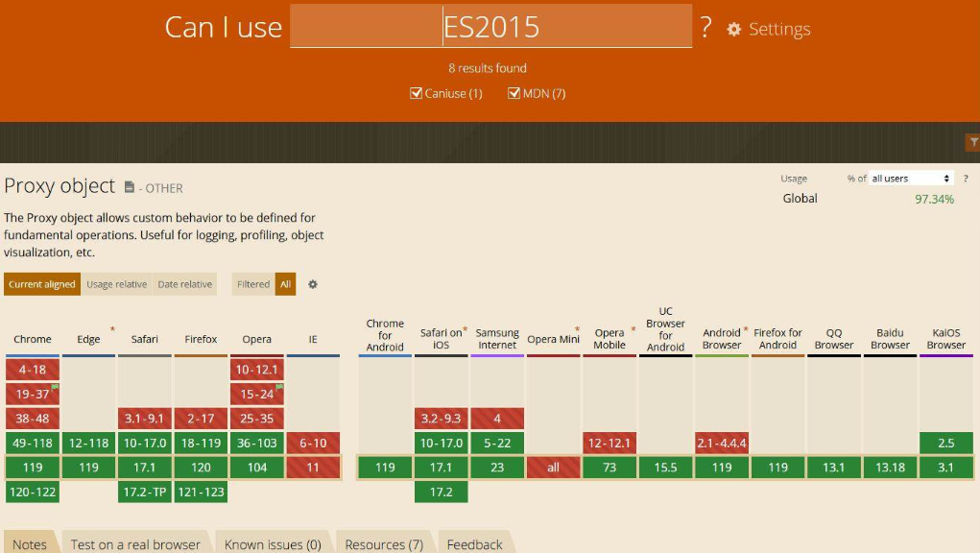Switch to Known issues (0) tab
The height and width of the screenshot is (553, 980).
pos(272,543)
